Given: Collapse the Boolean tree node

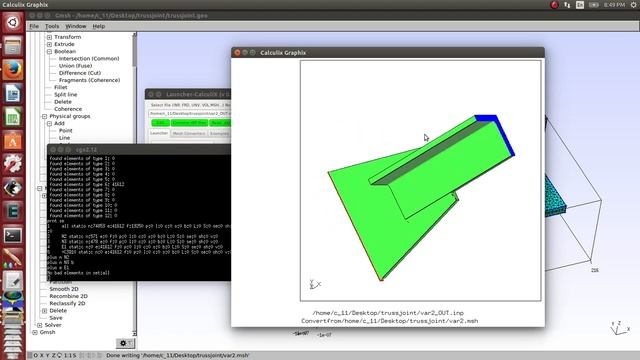Looking at the screenshot, I should [49, 52].
